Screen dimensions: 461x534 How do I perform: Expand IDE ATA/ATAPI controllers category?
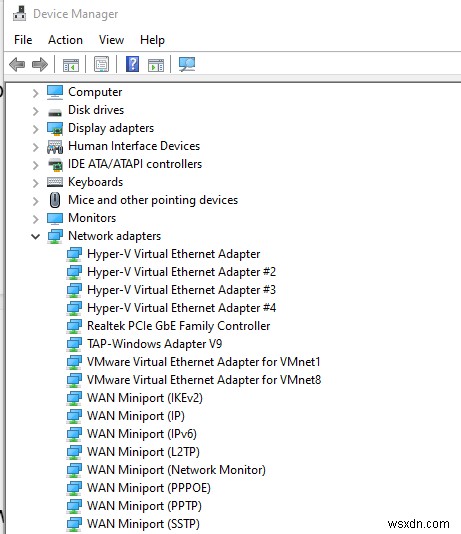tap(35, 165)
